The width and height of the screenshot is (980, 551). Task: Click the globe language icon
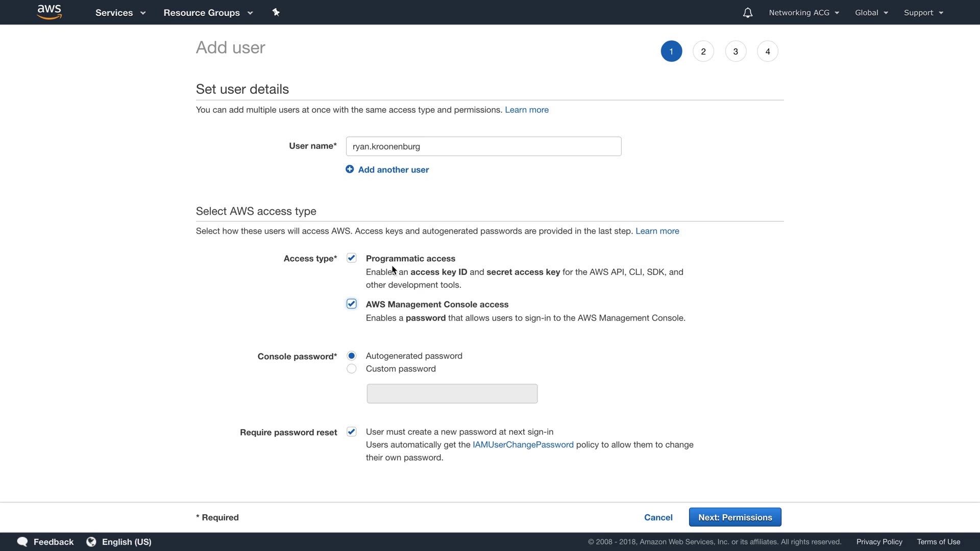pyautogui.click(x=91, y=542)
